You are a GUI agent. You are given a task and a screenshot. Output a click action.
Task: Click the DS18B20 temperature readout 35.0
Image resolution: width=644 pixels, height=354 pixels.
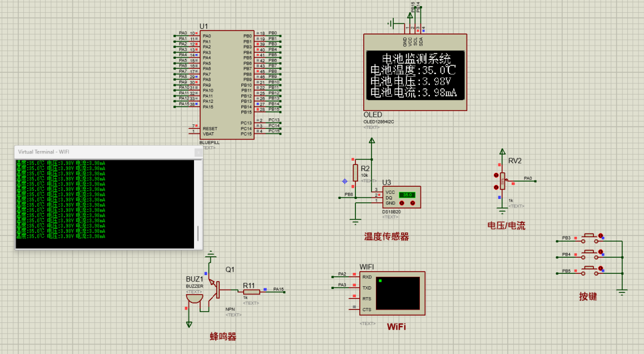[407, 195]
